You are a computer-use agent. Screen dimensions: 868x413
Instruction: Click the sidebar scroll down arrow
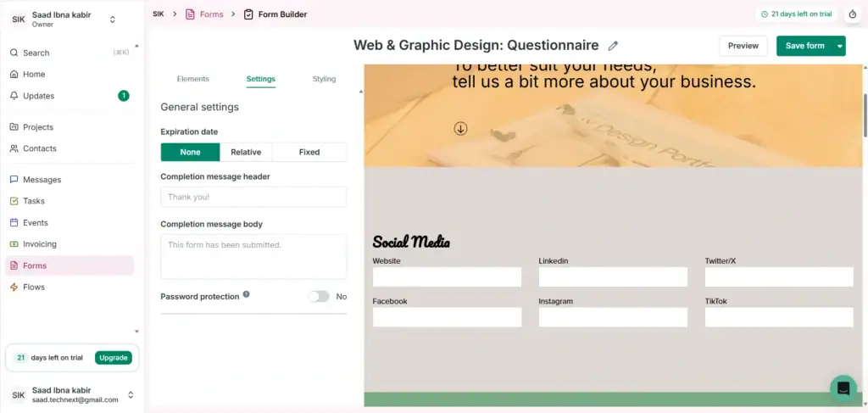click(136, 331)
